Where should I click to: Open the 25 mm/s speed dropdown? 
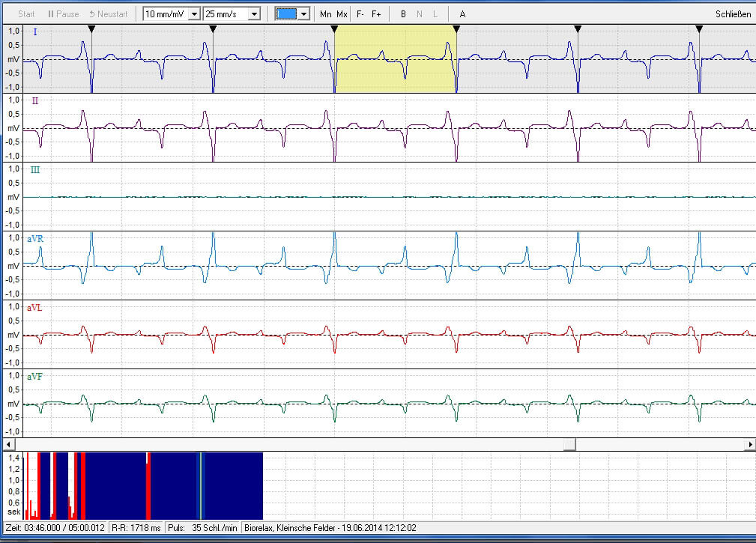pyautogui.click(x=254, y=14)
